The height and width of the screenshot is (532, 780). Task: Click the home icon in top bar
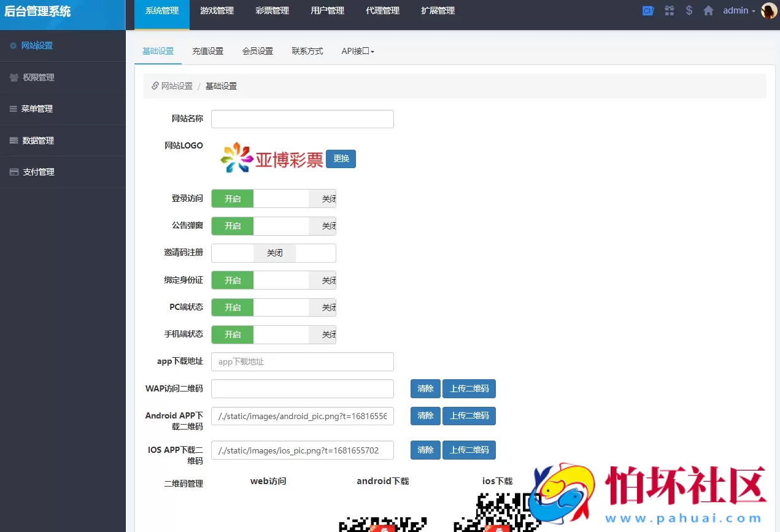pos(708,10)
